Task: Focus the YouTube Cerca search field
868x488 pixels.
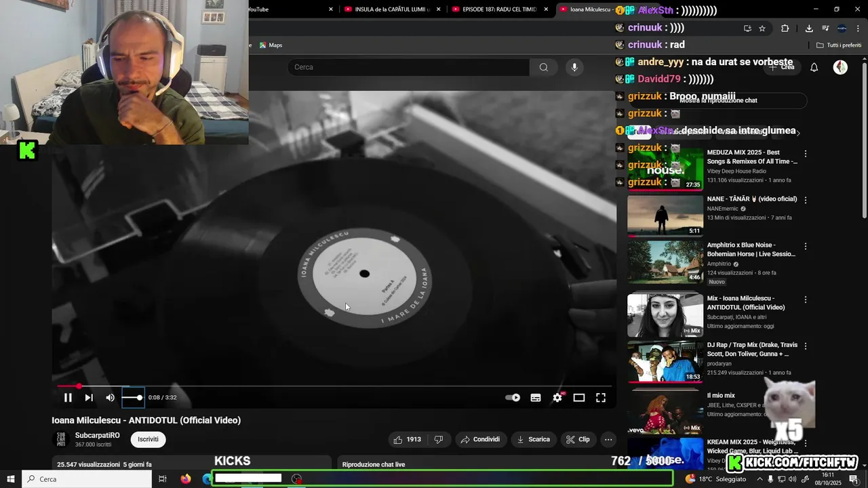Action: coord(409,67)
